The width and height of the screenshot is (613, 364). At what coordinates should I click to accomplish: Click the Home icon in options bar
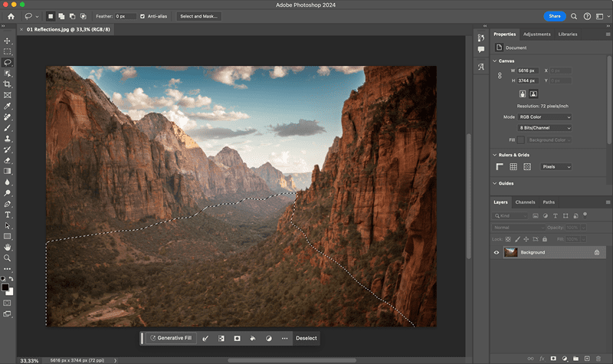(x=11, y=16)
